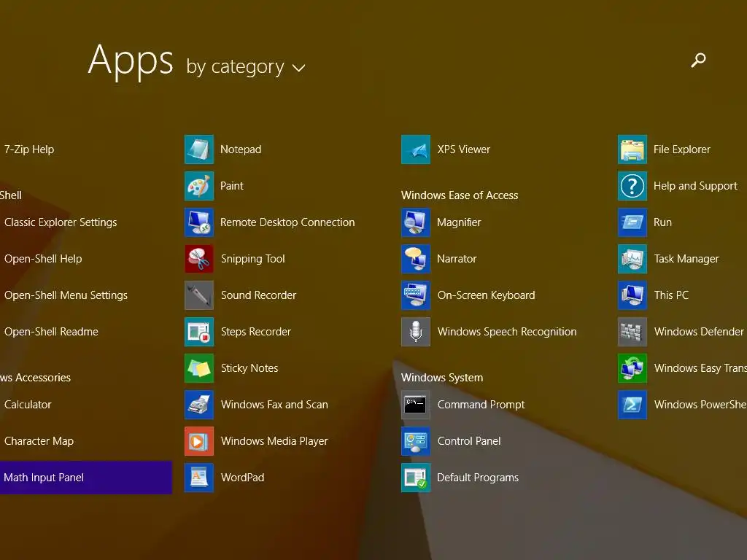Open the Open-Shell Help entry
The height and width of the screenshot is (560, 747).
click(x=43, y=259)
